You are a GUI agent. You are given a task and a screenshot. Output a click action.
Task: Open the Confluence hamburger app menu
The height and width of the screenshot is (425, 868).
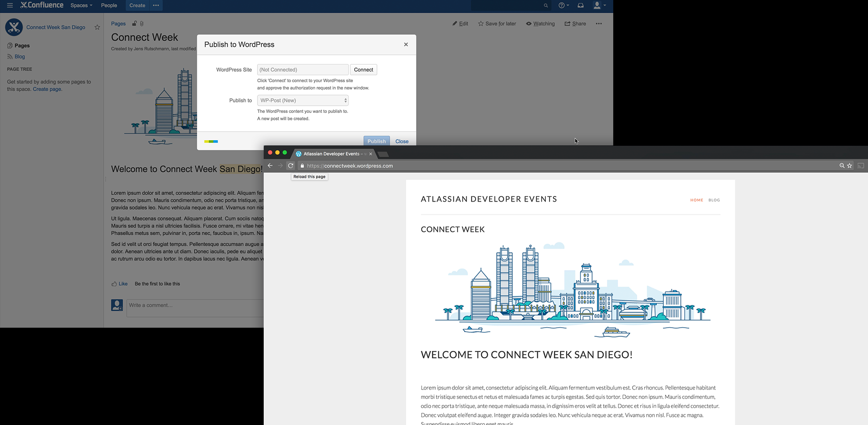pos(10,6)
